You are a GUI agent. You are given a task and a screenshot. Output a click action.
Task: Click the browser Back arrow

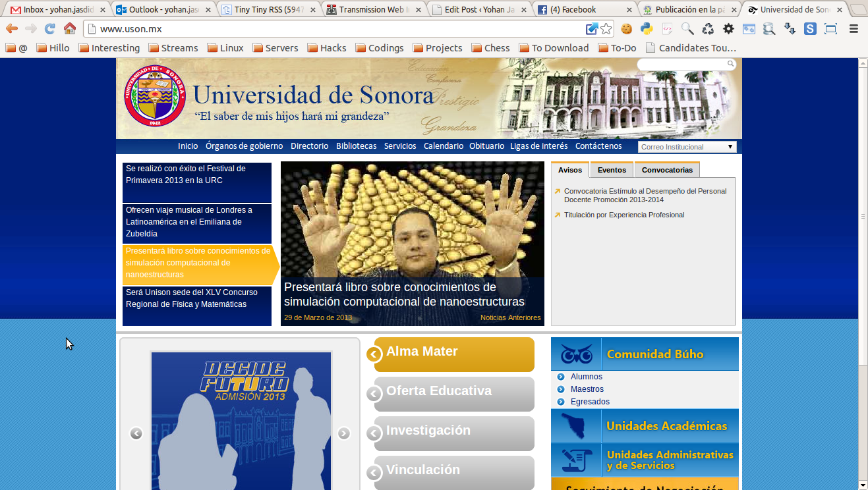pyautogui.click(x=12, y=29)
